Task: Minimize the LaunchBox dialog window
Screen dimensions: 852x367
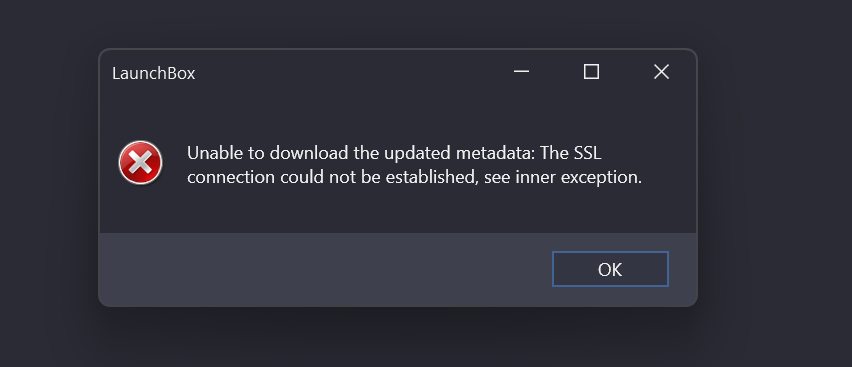Action: [x=522, y=72]
